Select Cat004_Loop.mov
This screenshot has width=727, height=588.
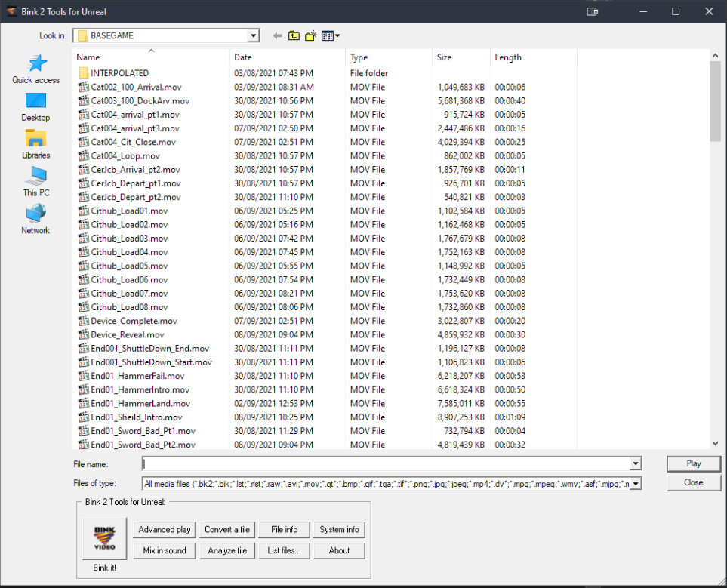tap(125, 155)
